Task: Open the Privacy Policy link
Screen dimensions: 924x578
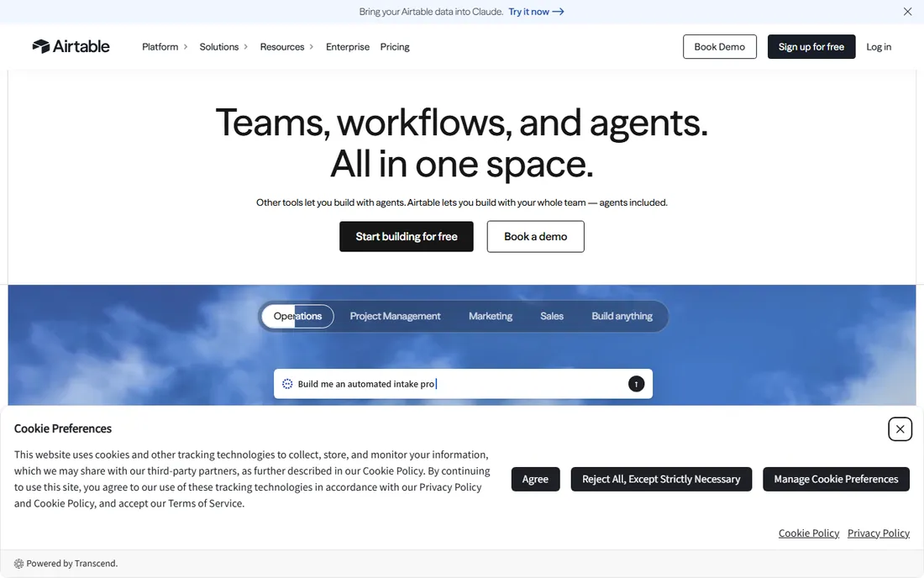Action: pos(878,533)
